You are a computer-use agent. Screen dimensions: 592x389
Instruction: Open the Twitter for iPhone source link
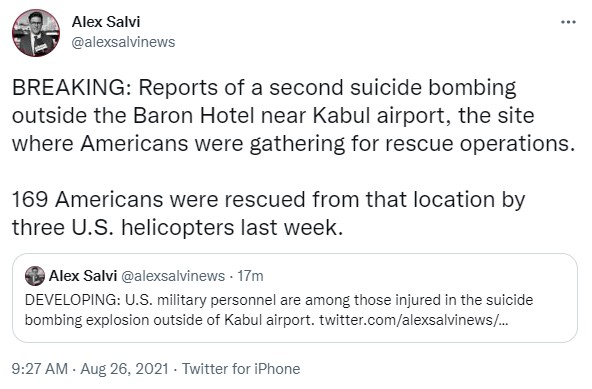point(241,369)
